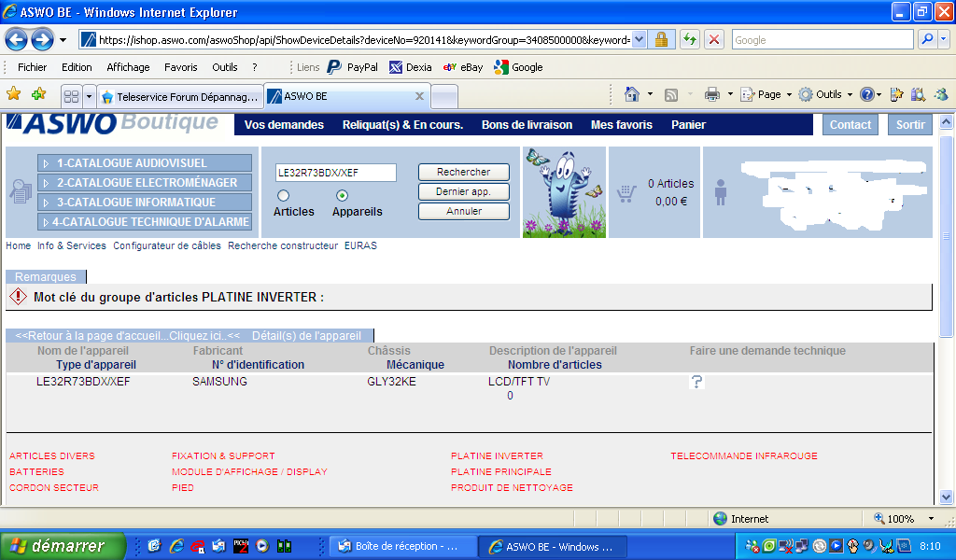
Task: Open the TELECOMMANDE INFRAROUGE category
Action: click(x=744, y=455)
